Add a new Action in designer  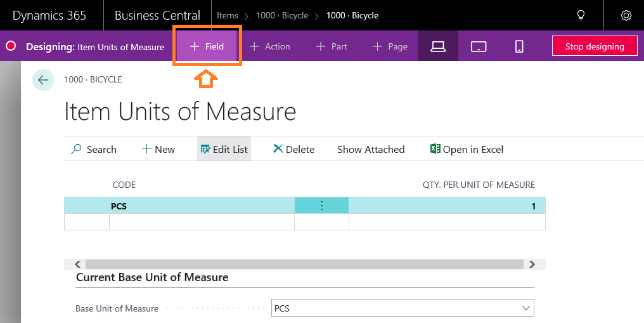click(x=270, y=46)
